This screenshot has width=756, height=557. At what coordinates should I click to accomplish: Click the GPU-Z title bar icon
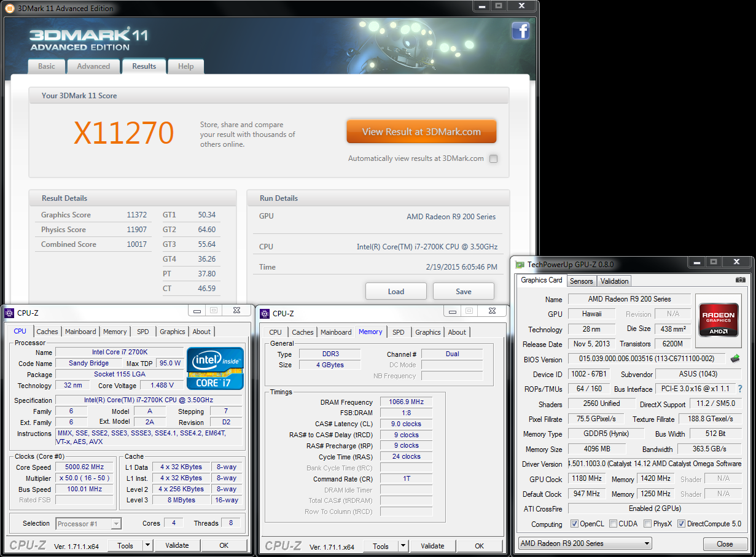(x=520, y=265)
